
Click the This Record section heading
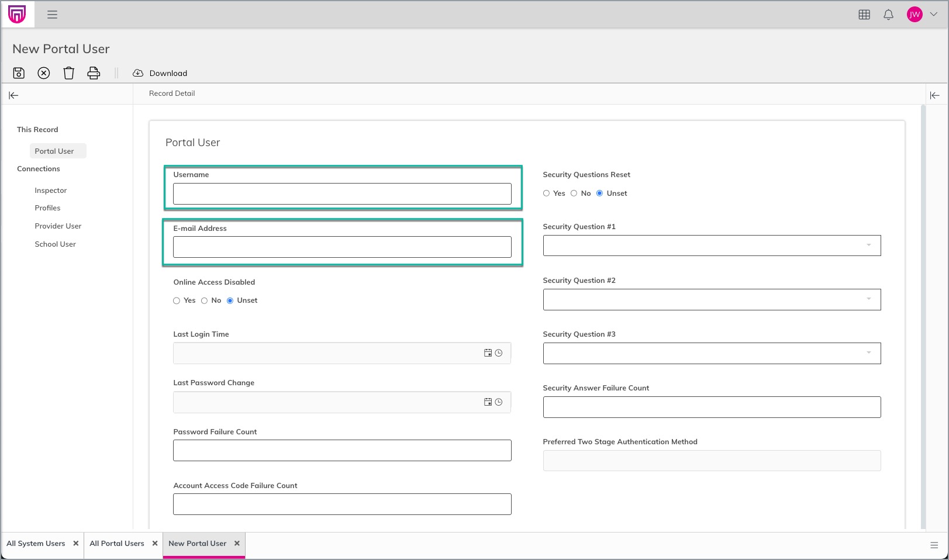point(37,130)
